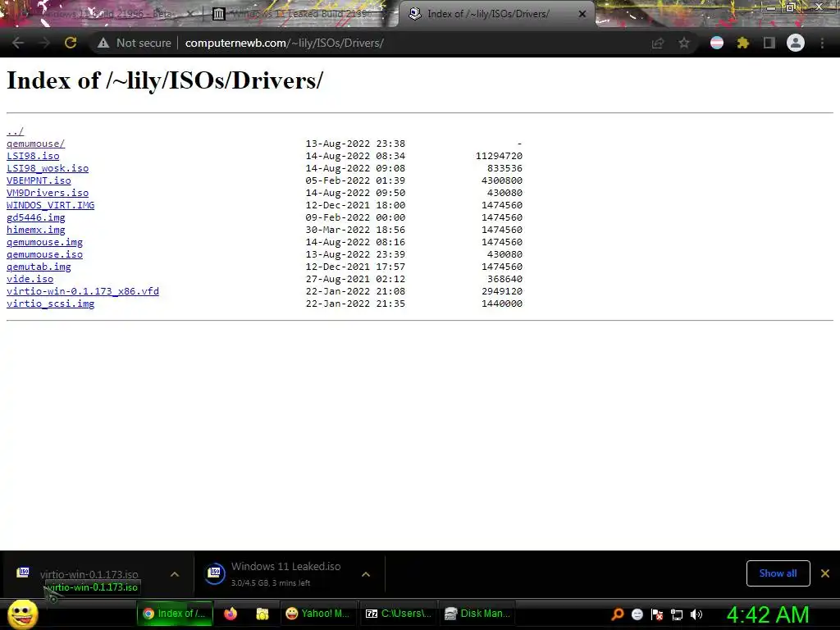Download LSI98_wosk.iso
This screenshot has height=630, width=840.
pyautogui.click(x=48, y=168)
